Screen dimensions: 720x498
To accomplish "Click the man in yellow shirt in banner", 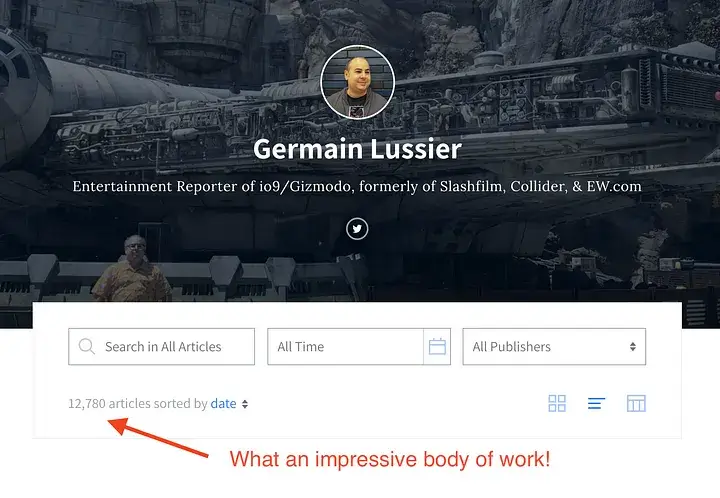I will click(132, 269).
